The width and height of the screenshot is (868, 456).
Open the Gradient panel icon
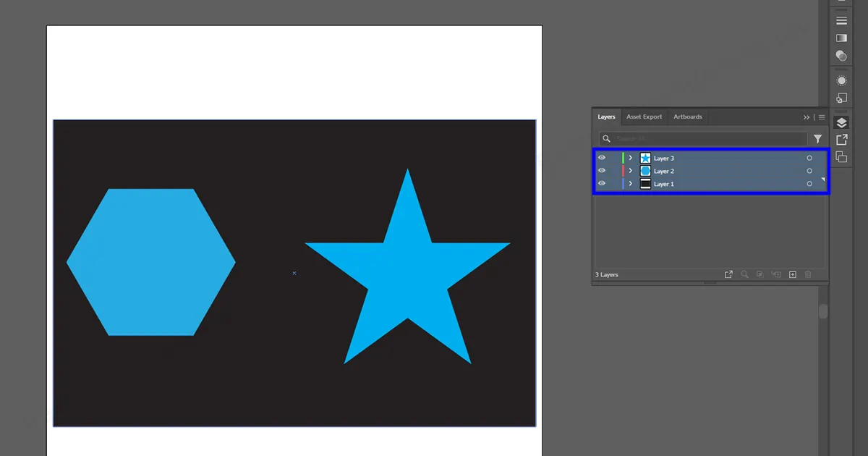pyautogui.click(x=841, y=38)
